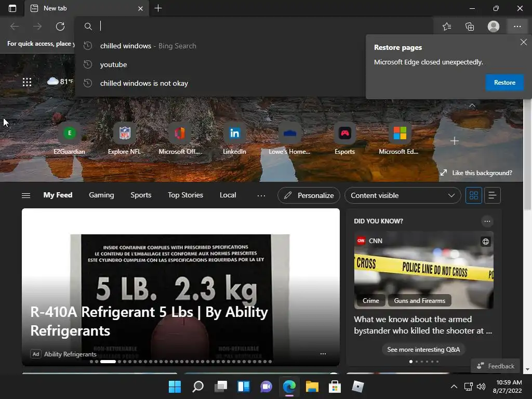Open the tab actions menu icon
Image resolution: width=532 pixels, height=399 pixels.
click(12, 8)
